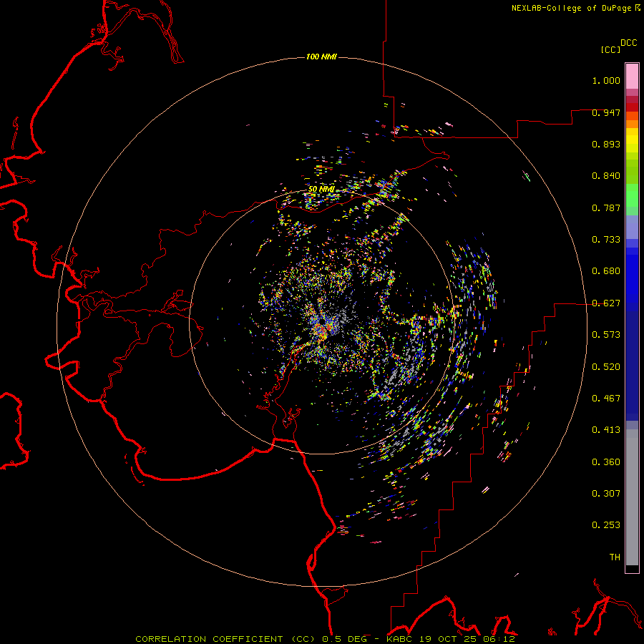
Task: Click the 0.307 value on the scale
Action: pyautogui.click(x=606, y=494)
